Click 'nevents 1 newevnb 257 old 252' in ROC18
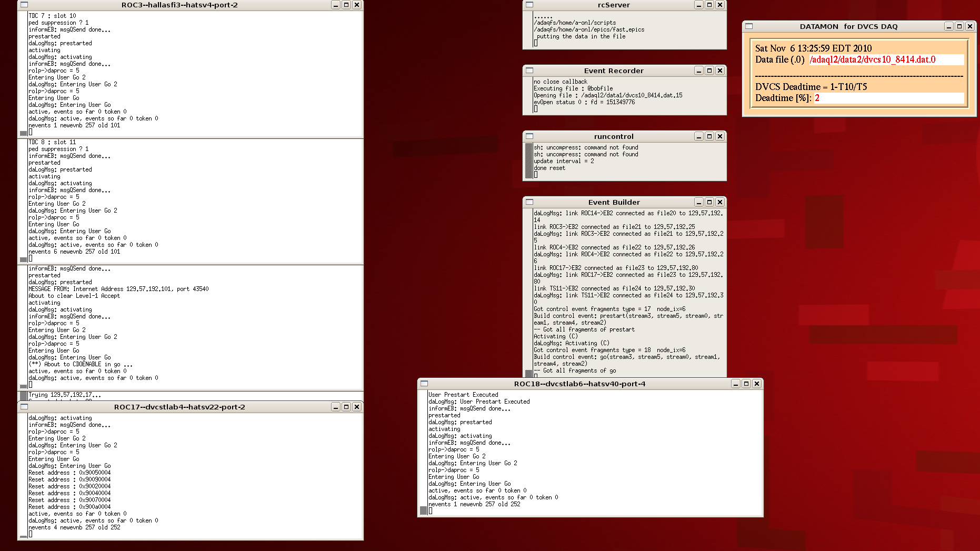 [474, 504]
